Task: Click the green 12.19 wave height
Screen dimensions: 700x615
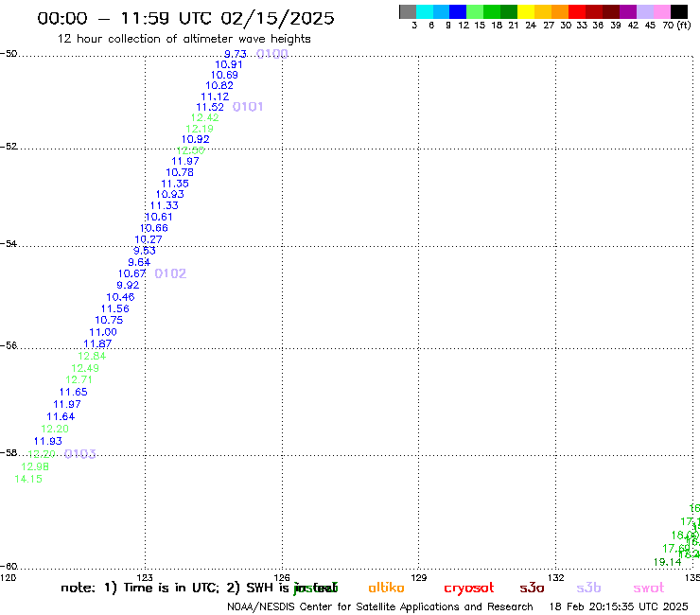Action: pyautogui.click(x=200, y=129)
